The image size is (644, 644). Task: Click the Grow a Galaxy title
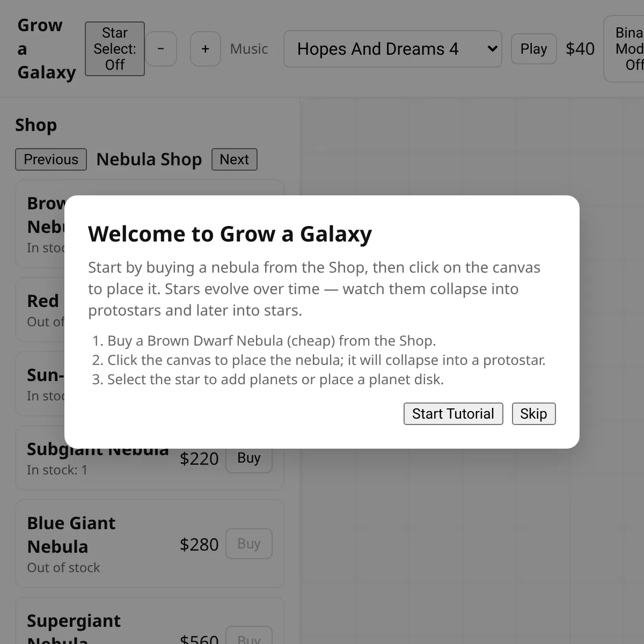pyautogui.click(x=46, y=49)
